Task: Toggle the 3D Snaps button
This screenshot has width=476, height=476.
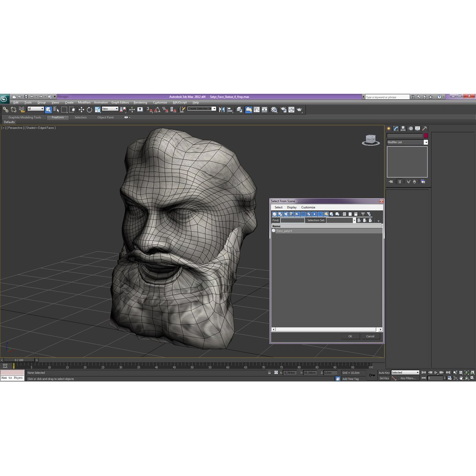Action: (149, 110)
